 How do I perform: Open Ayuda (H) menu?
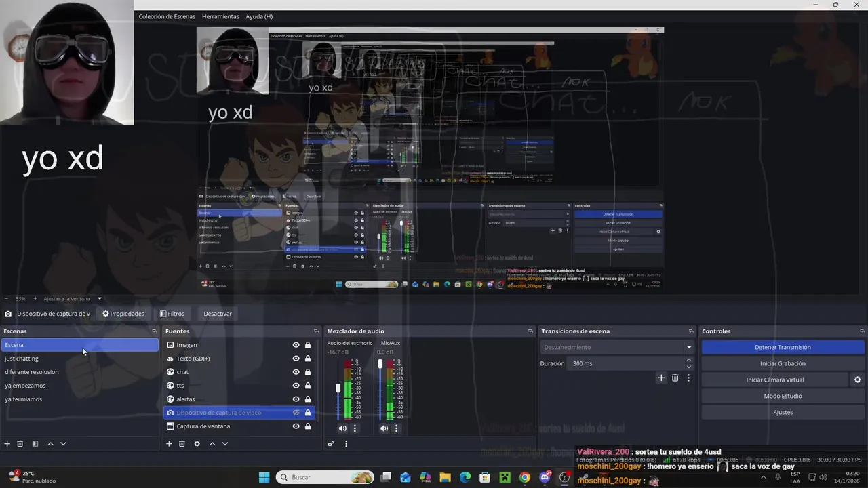(259, 16)
